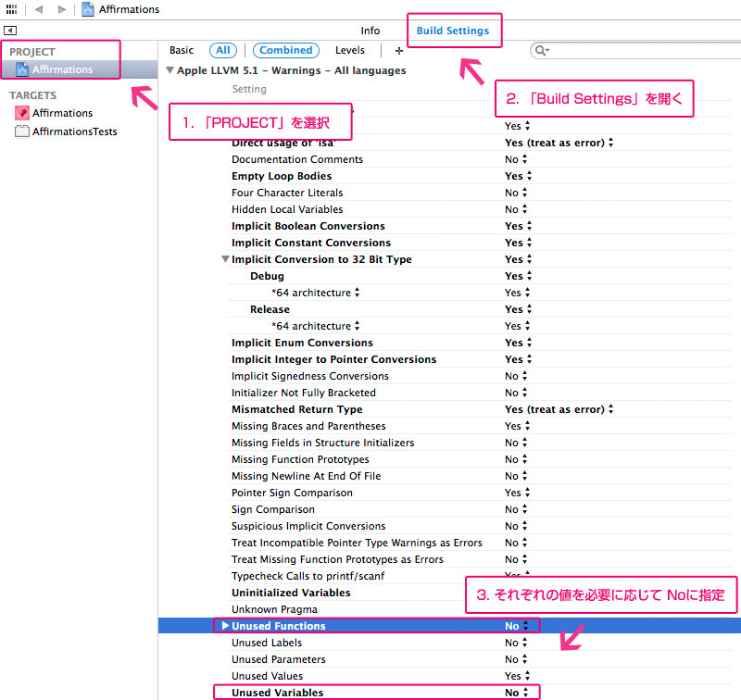Toggle the All settings filter
741x700 pixels.
223,50
